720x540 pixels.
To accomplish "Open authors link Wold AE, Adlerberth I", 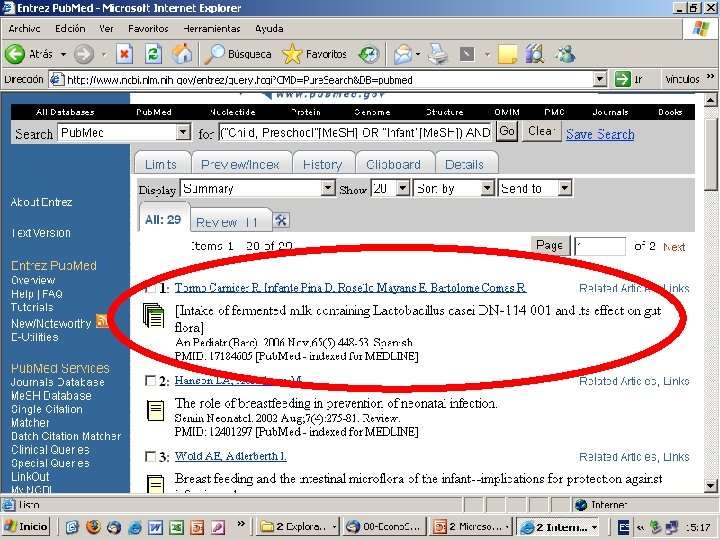I will click(x=231, y=456).
